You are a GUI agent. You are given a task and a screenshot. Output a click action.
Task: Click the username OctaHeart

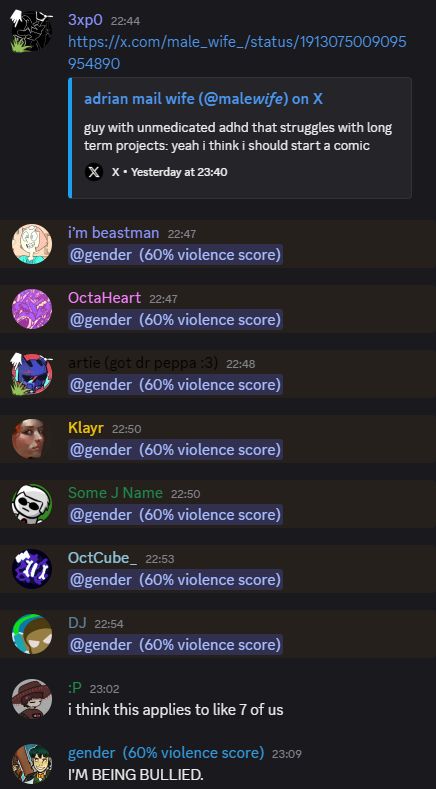(104, 298)
